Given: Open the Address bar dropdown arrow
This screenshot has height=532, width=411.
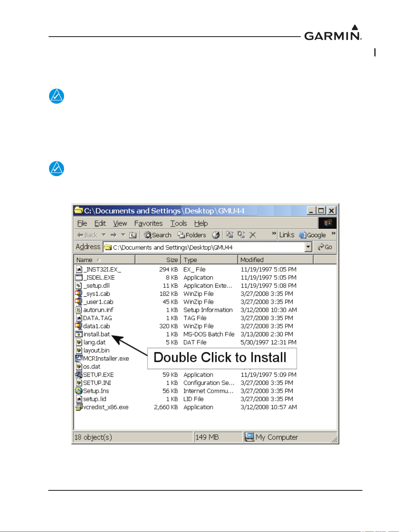Looking at the screenshot, I should [x=308, y=247].
